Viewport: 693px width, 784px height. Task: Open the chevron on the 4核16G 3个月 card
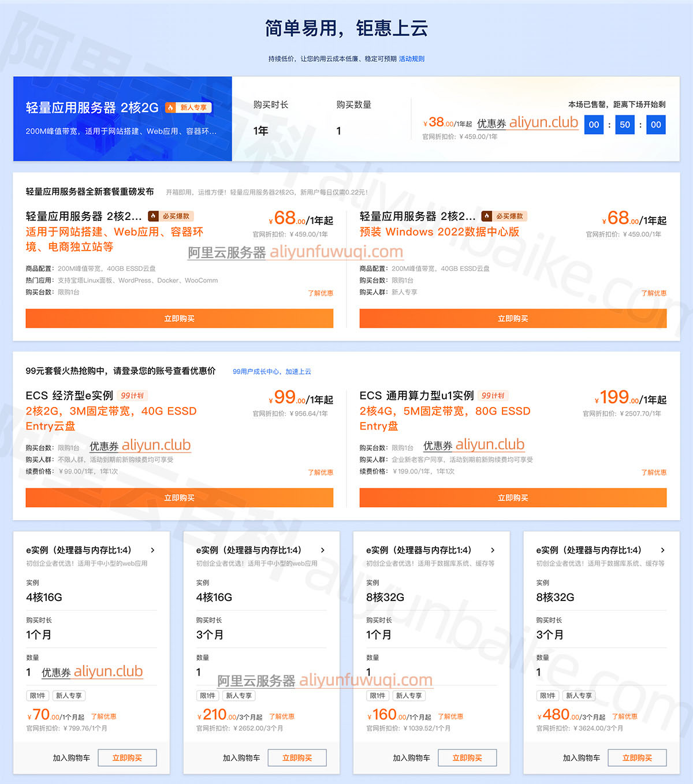click(322, 550)
